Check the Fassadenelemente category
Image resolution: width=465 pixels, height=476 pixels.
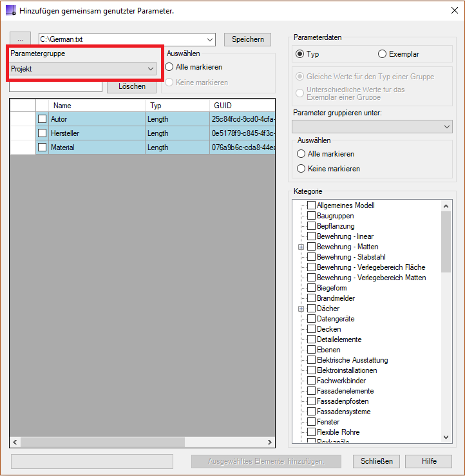coord(312,392)
